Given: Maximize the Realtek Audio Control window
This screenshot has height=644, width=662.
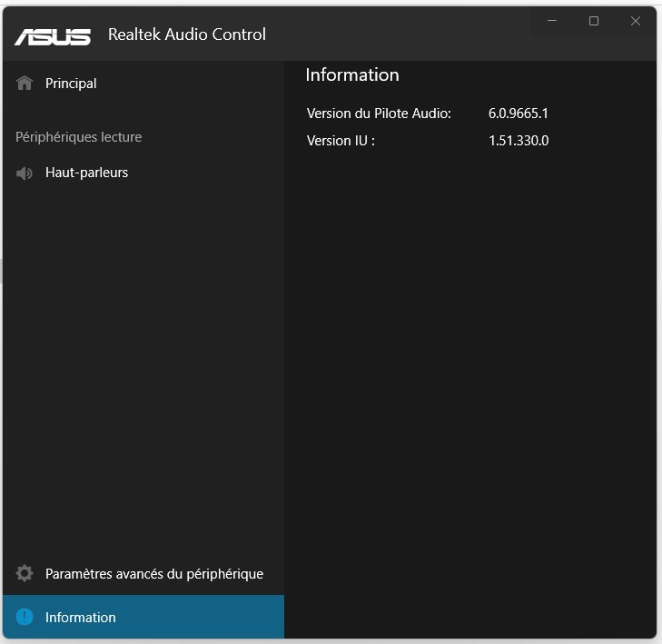Looking at the screenshot, I should (x=594, y=21).
